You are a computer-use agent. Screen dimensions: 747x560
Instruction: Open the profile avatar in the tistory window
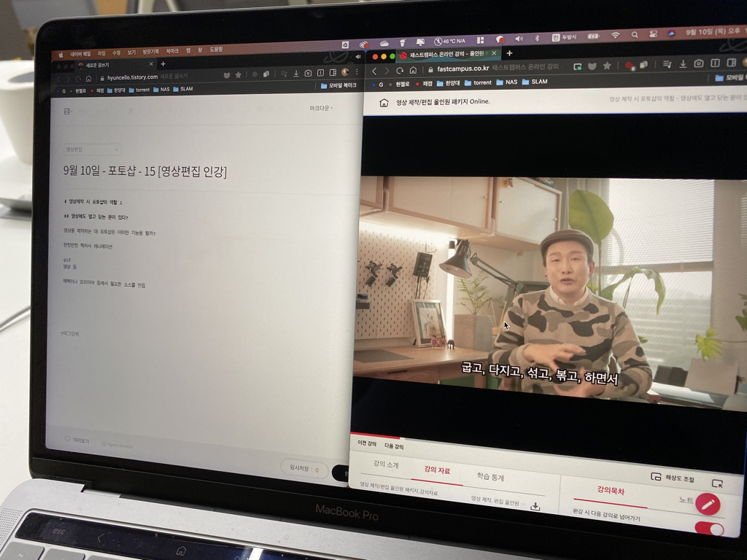point(345,72)
